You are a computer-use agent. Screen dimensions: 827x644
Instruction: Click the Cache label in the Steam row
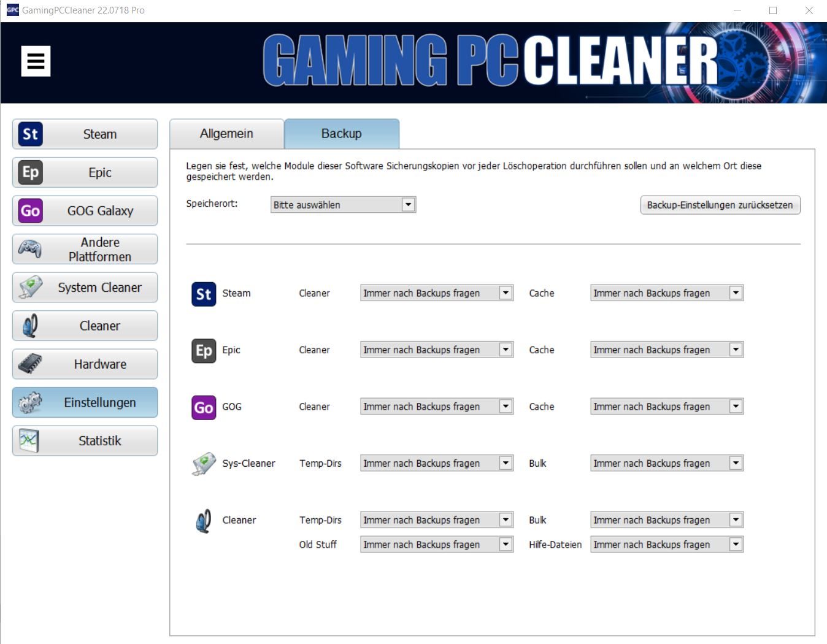coord(542,293)
